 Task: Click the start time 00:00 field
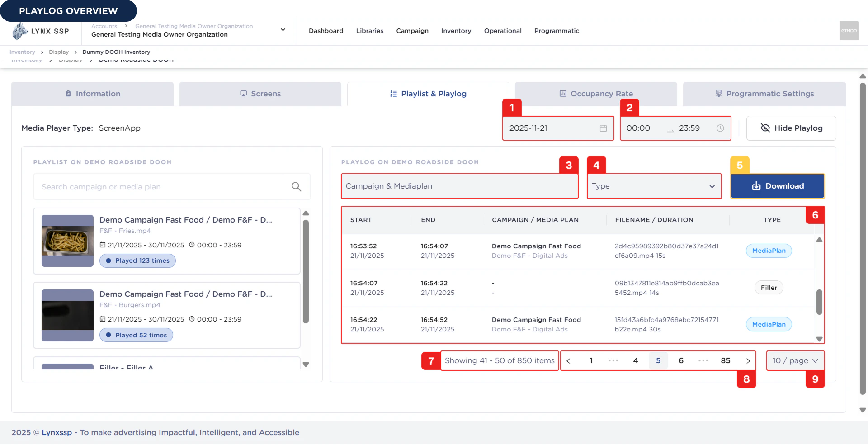click(x=638, y=128)
